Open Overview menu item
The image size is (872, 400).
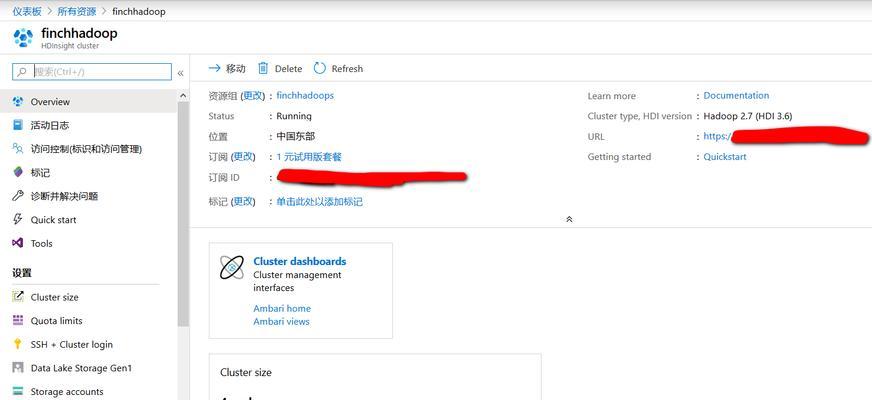tap(89, 102)
